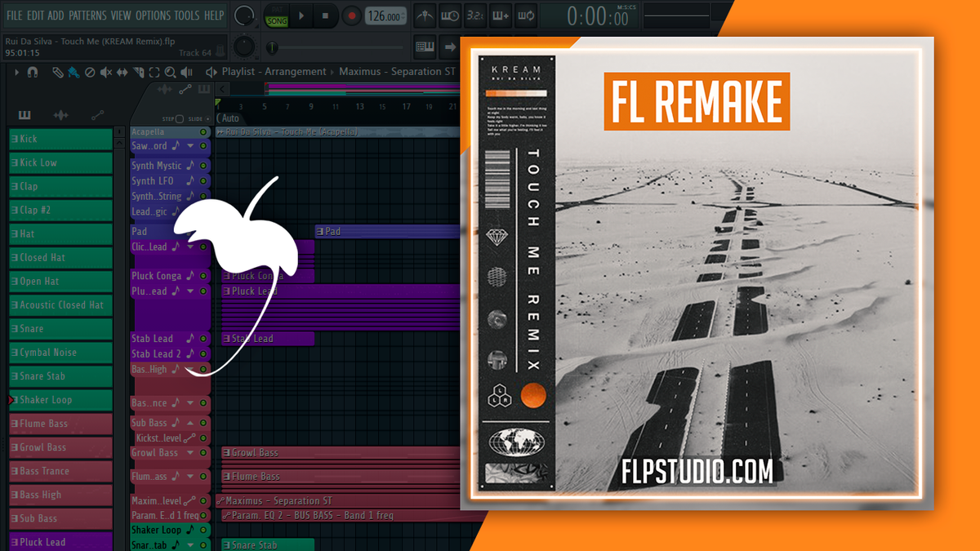The image size is (980, 551).
Task: Select the Playback preview tool in the Playlist
Action: tap(185, 73)
